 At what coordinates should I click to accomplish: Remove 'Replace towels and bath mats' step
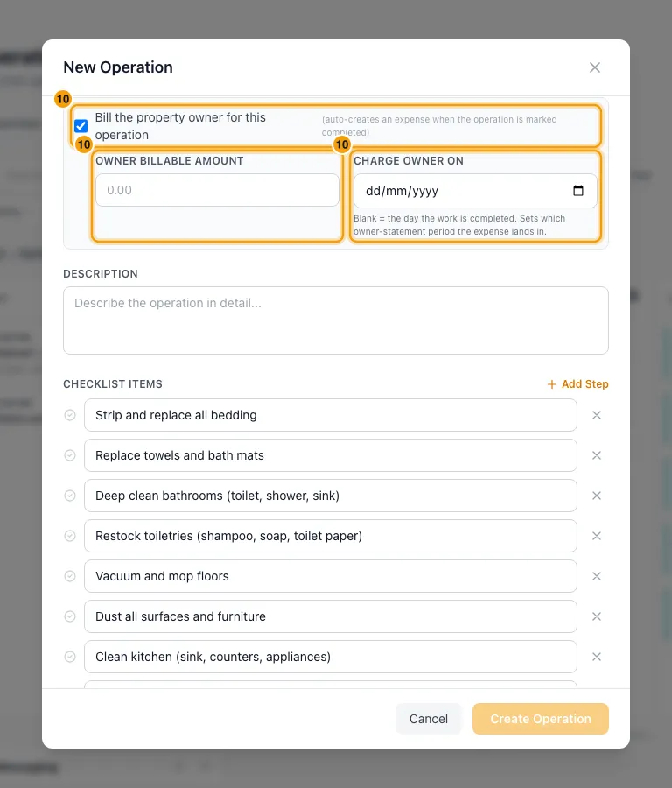[597, 455]
